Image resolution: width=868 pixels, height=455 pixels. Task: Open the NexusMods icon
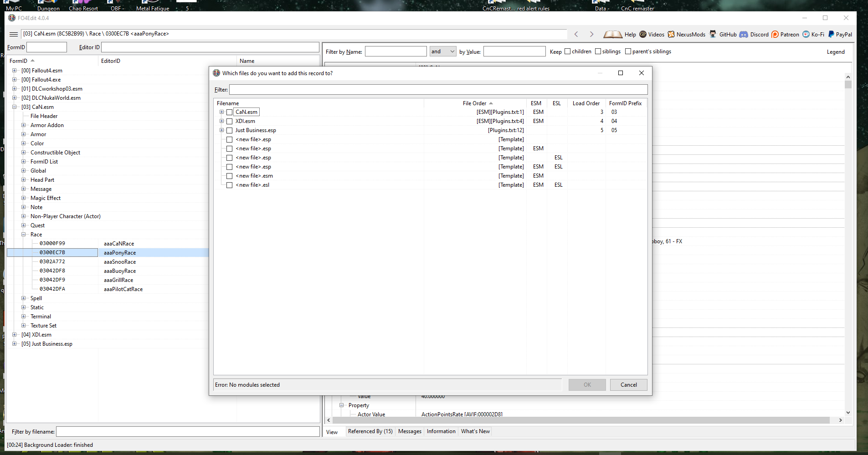point(671,34)
